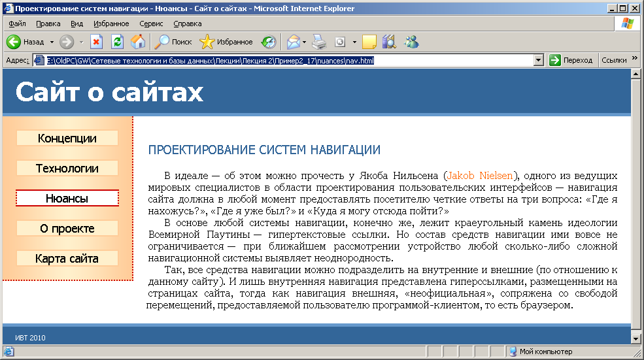Open the Избранное menu in menu bar
Image resolution: width=644 pixels, height=360 pixels.
coord(111,24)
